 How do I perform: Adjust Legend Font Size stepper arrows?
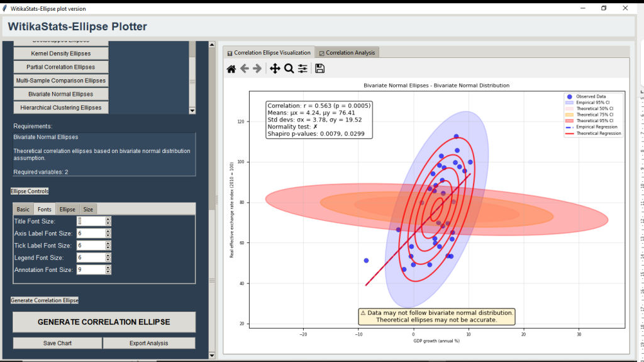(108, 257)
